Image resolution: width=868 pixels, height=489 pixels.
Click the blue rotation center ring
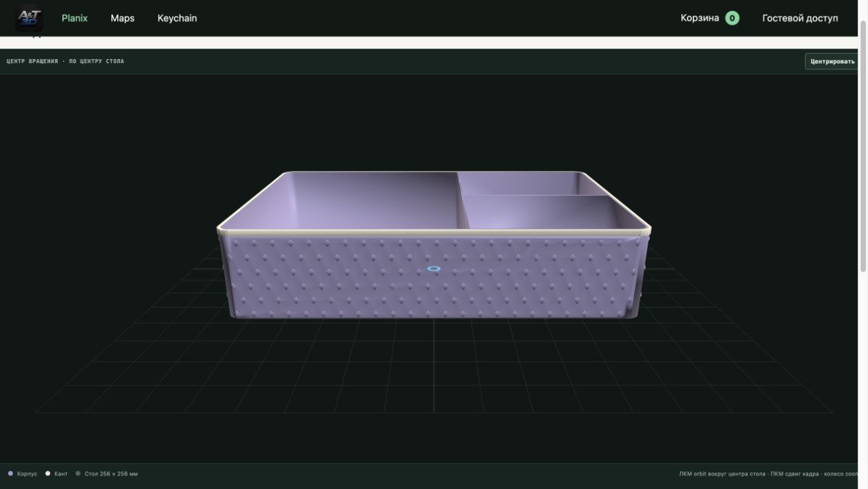[x=434, y=269]
